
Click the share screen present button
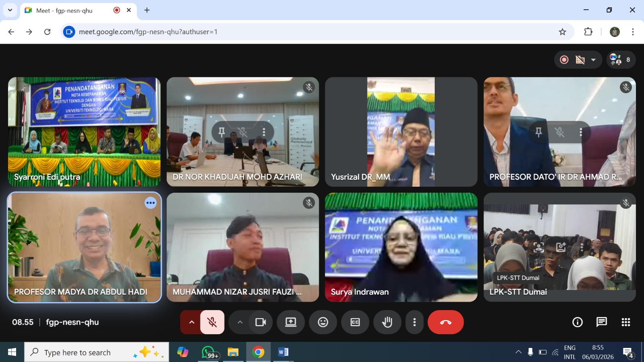point(291,322)
